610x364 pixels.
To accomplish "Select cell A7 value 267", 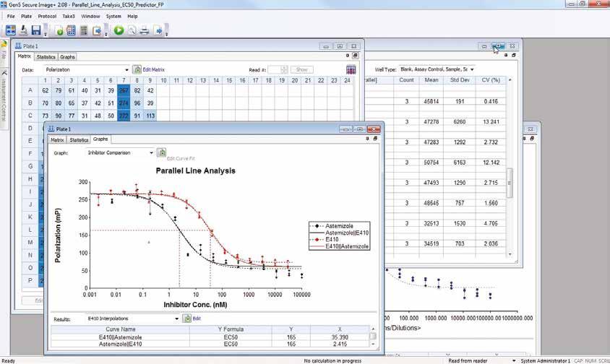I will click(x=124, y=90).
